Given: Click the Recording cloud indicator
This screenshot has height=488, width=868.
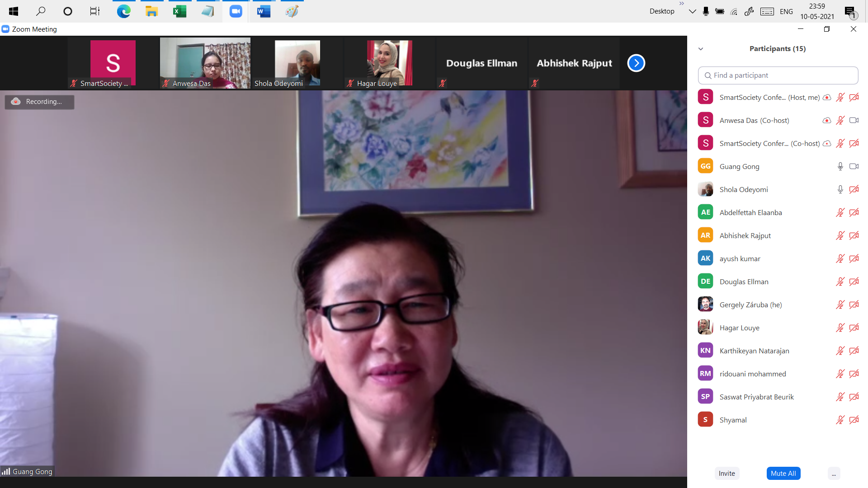Looking at the screenshot, I should pos(39,102).
